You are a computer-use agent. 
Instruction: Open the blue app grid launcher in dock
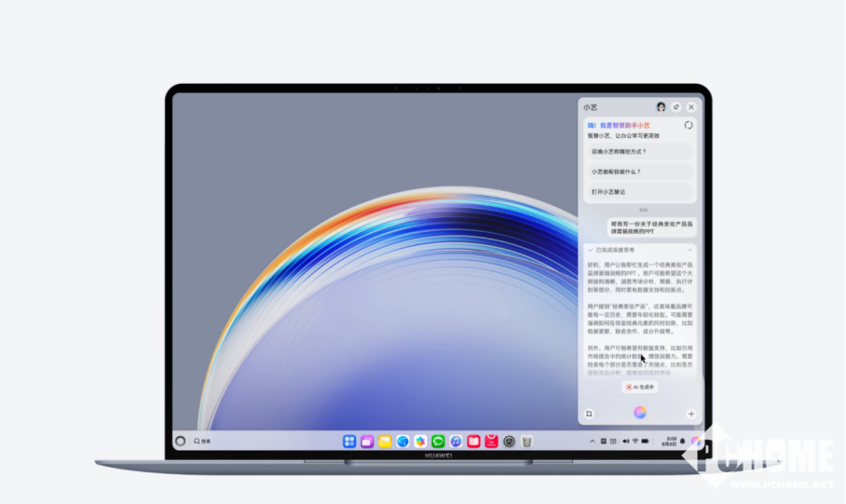[349, 442]
